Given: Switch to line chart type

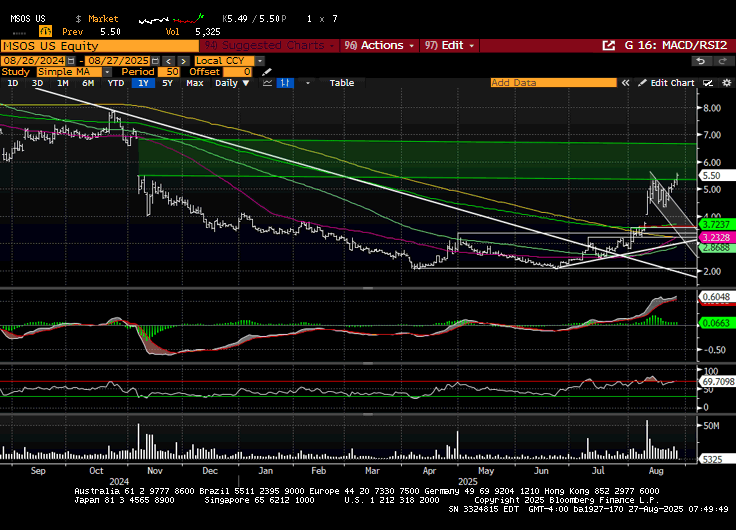Looking at the screenshot, I should (268, 83).
